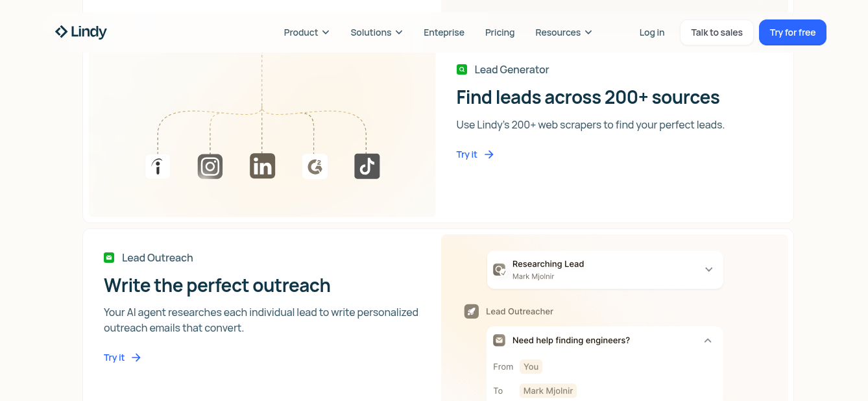Click the Crunchbase source icon
This screenshot has width=868, height=401.
(x=158, y=166)
